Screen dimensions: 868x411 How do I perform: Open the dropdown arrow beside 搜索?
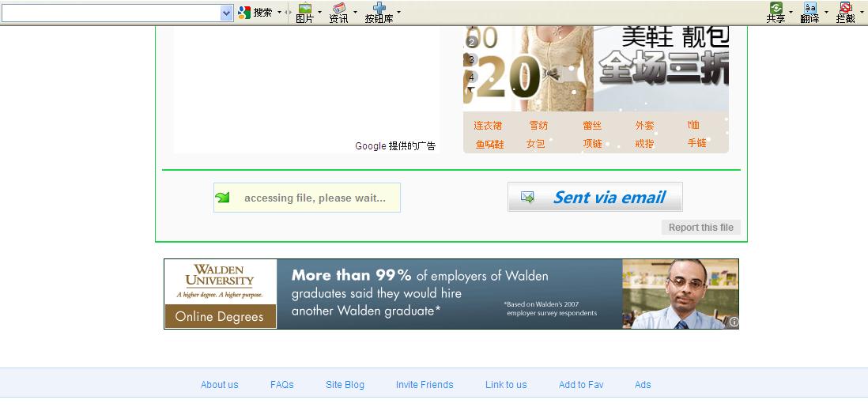click(x=279, y=13)
